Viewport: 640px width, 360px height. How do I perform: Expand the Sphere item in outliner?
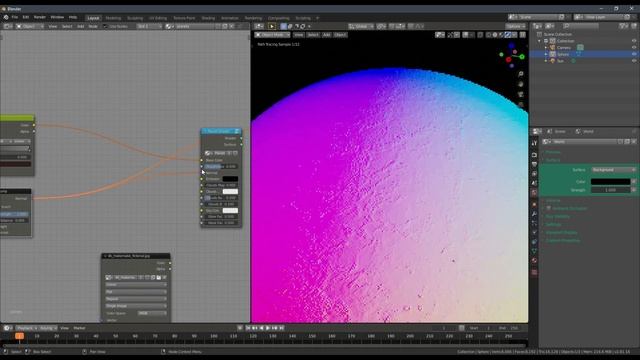tap(546, 54)
